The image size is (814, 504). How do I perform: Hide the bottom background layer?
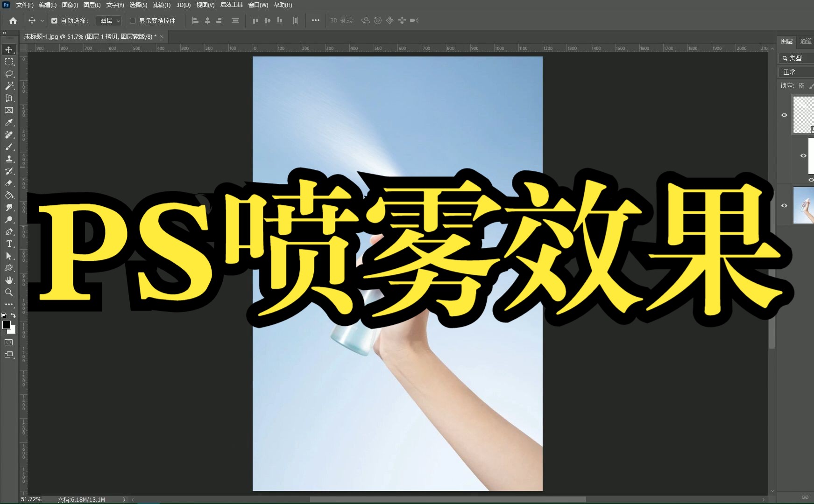point(785,205)
